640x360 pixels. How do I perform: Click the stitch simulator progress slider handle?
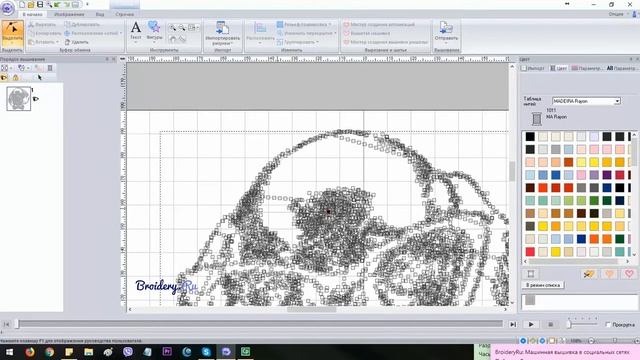[x=17, y=324]
